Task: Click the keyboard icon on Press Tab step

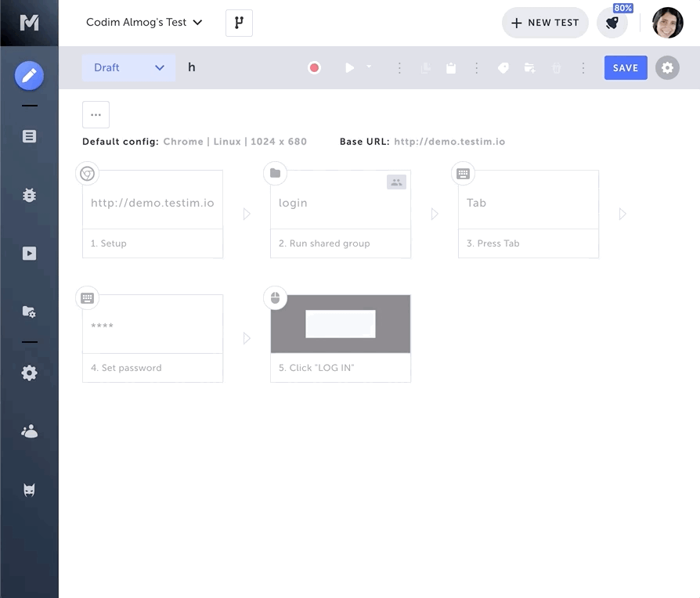Action: (x=463, y=174)
